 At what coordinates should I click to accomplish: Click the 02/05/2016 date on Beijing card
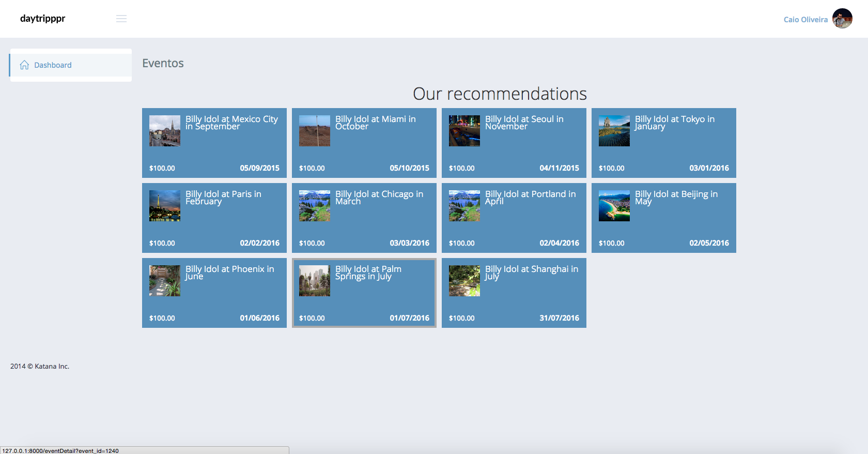tap(709, 243)
